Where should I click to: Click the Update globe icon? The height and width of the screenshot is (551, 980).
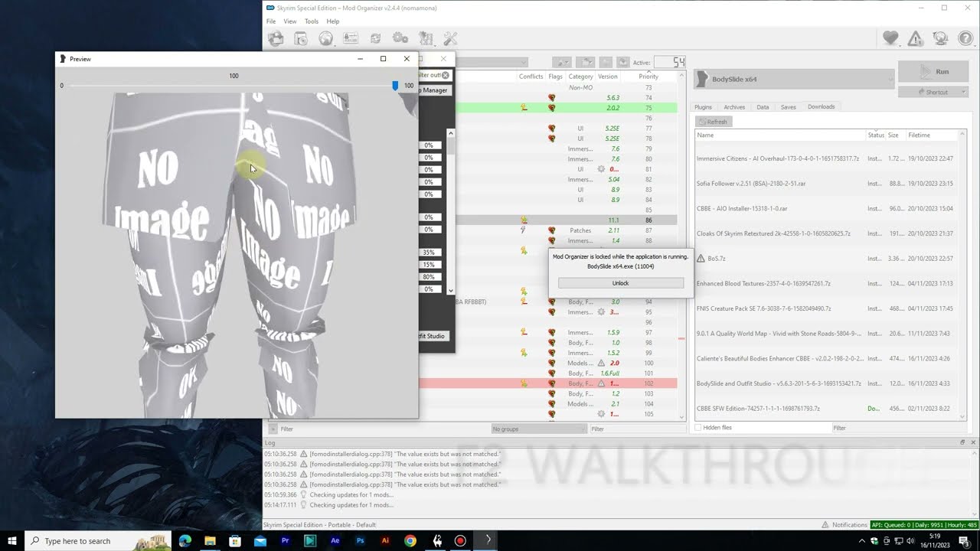[941, 38]
